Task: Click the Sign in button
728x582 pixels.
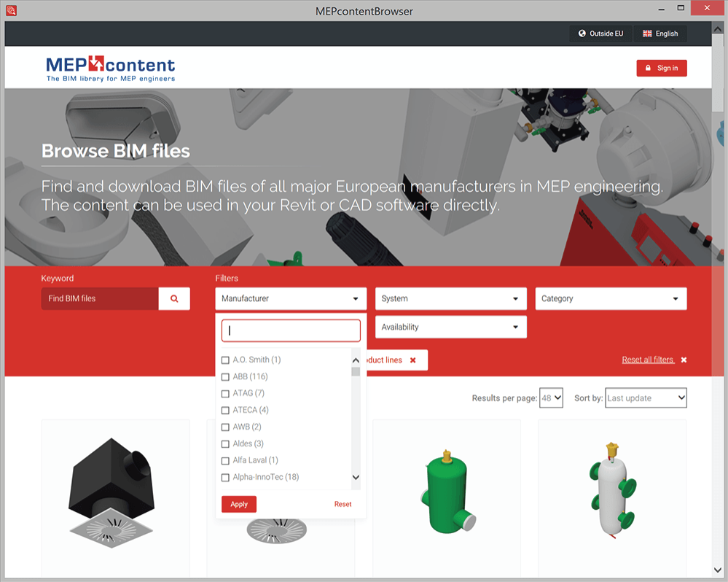Action: (x=661, y=68)
